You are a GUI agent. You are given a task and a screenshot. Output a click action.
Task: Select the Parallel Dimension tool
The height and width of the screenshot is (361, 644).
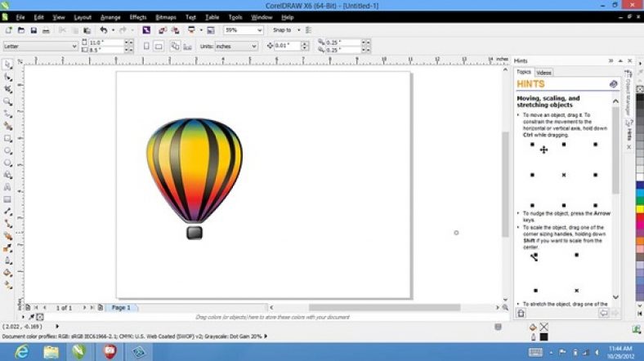point(7,212)
